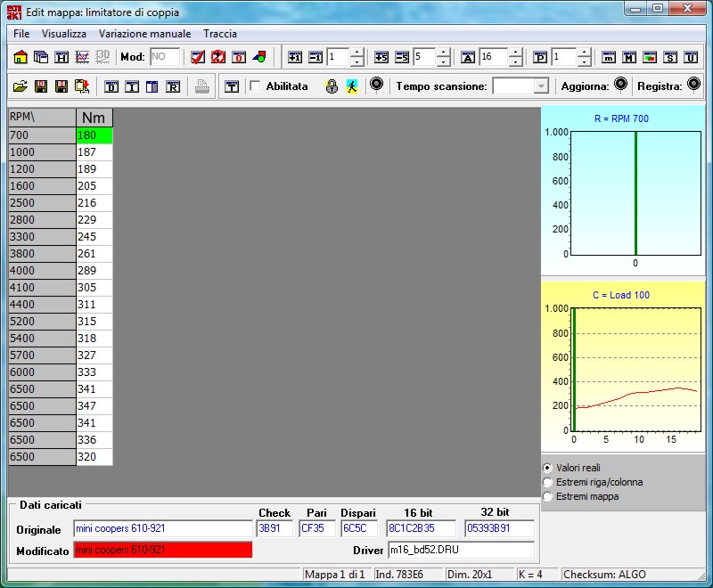Decrease the value 5 spinner downward
Viewport: 713px width, 588px height.
(444, 62)
